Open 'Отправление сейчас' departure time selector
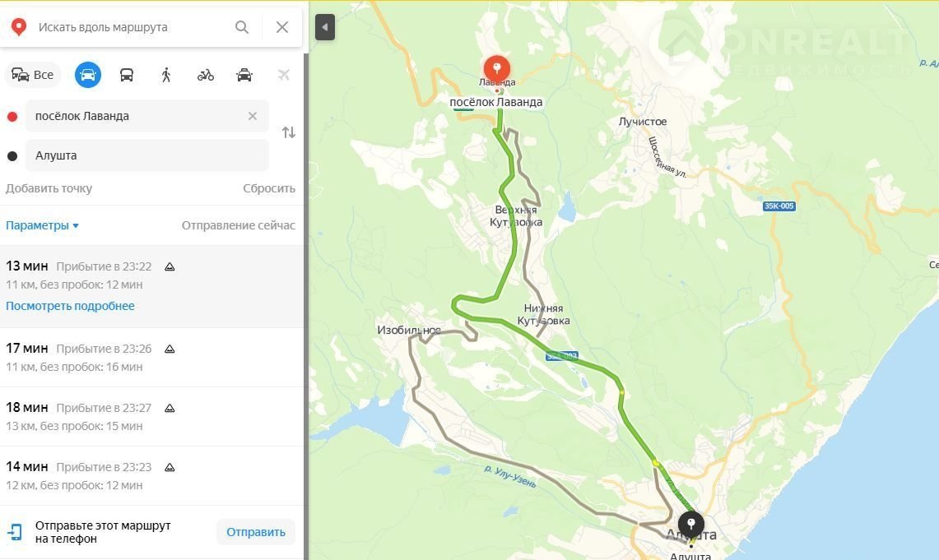The width and height of the screenshot is (939, 560). [239, 225]
